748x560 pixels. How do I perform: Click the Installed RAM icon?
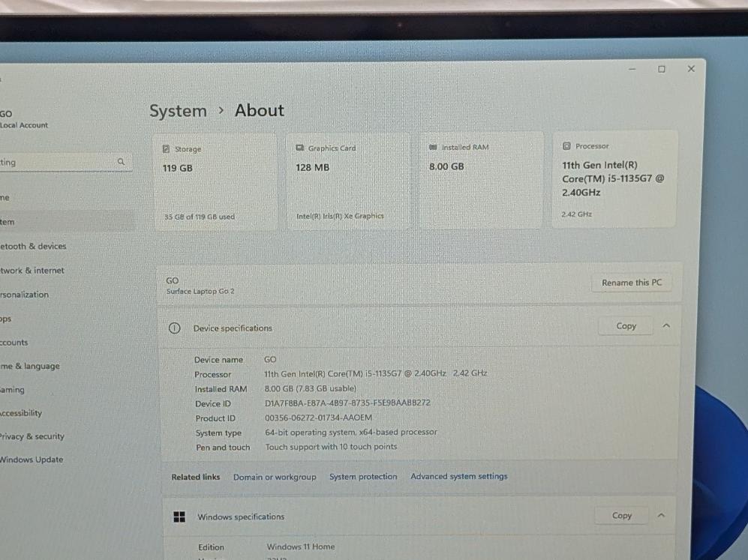coord(433,147)
